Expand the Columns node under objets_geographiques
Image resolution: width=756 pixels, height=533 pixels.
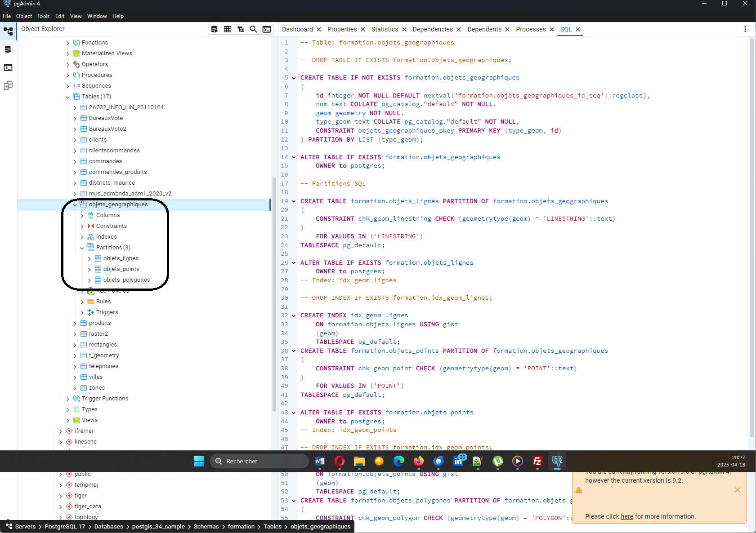coord(82,215)
